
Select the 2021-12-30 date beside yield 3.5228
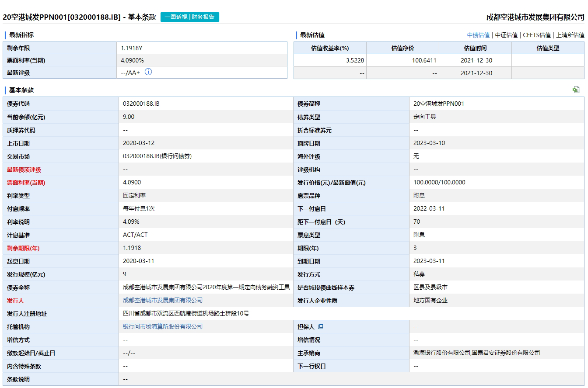tap(476, 60)
